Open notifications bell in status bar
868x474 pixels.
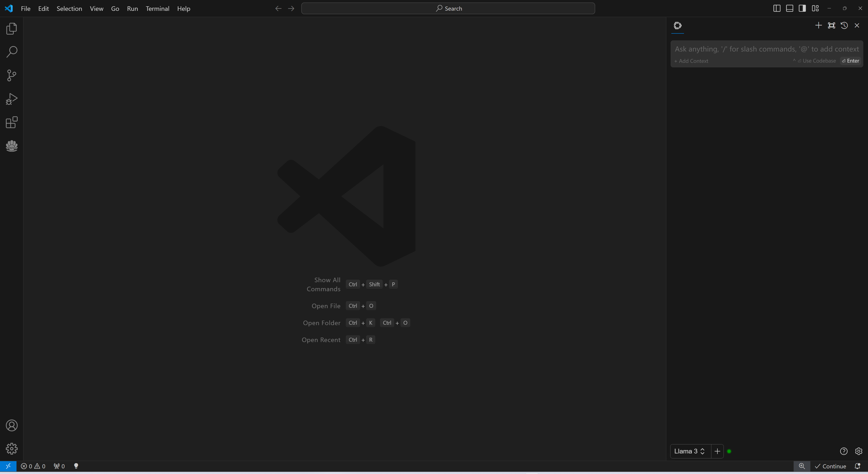pyautogui.click(x=858, y=466)
